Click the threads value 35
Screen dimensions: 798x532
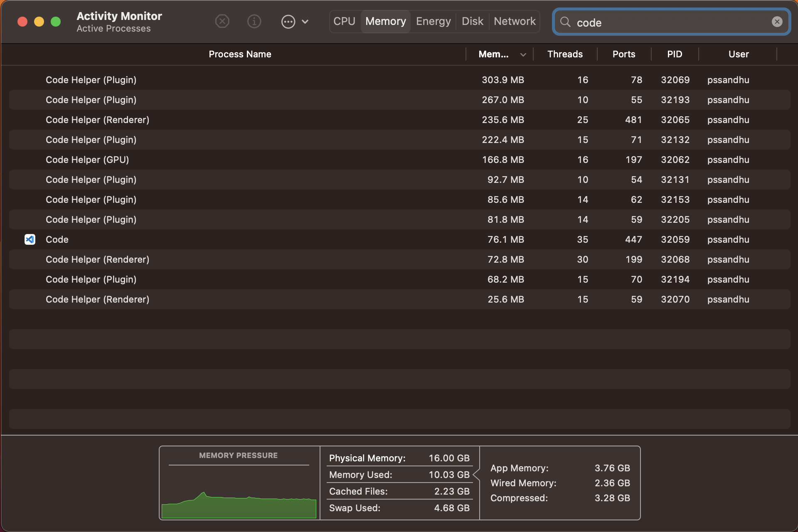[583, 239]
